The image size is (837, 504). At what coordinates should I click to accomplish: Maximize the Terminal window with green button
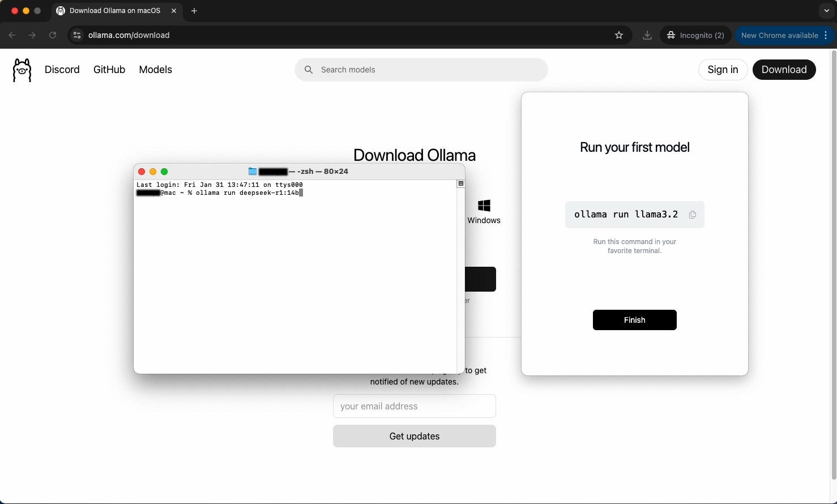point(164,172)
